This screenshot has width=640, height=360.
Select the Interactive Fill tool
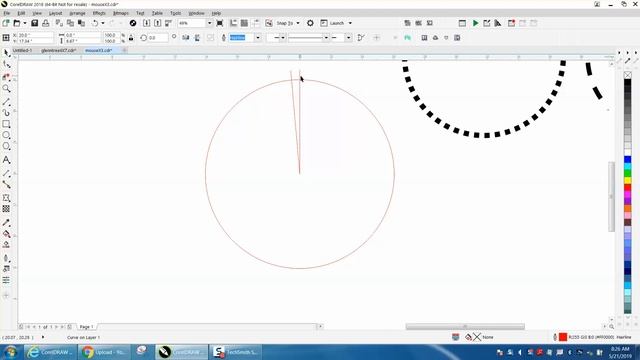[7, 234]
